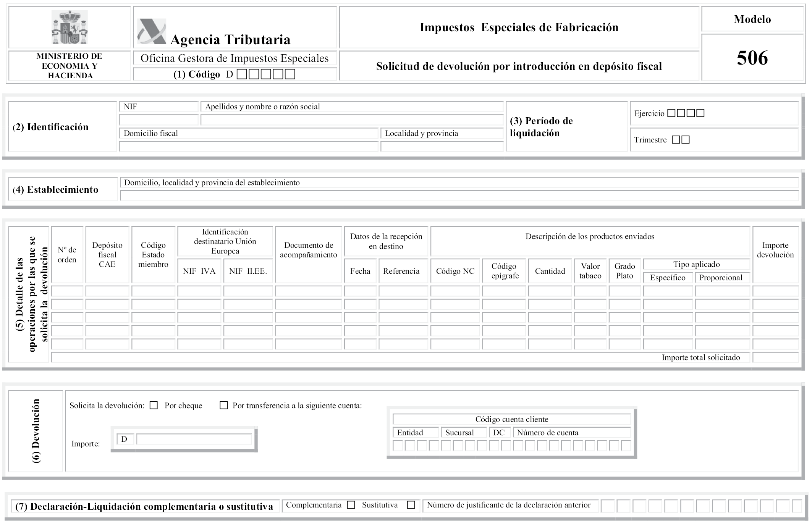Click the Spanish coat of arms emblem
The width and height of the screenshot is (812, 530).
click(x=70, y=27)
